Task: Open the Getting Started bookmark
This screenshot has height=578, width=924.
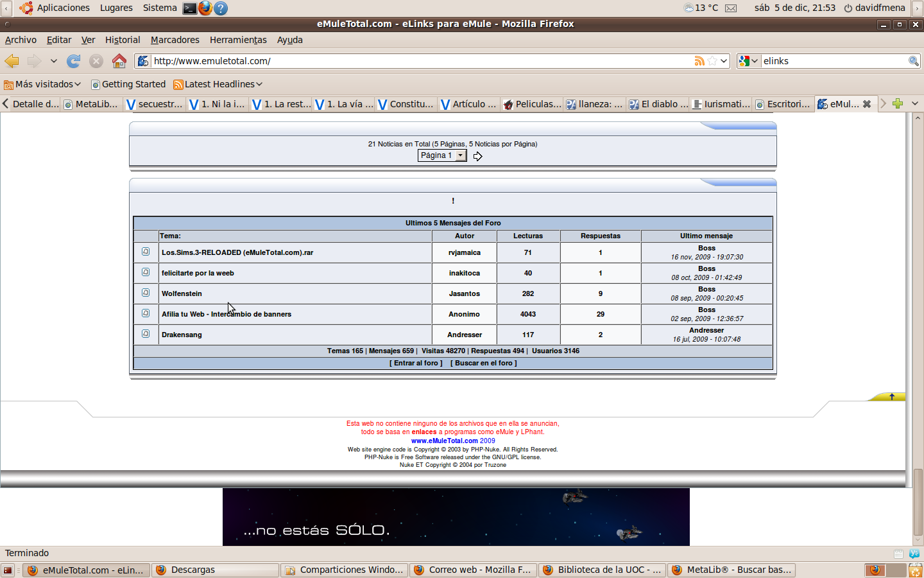Action: coord(128,84)
